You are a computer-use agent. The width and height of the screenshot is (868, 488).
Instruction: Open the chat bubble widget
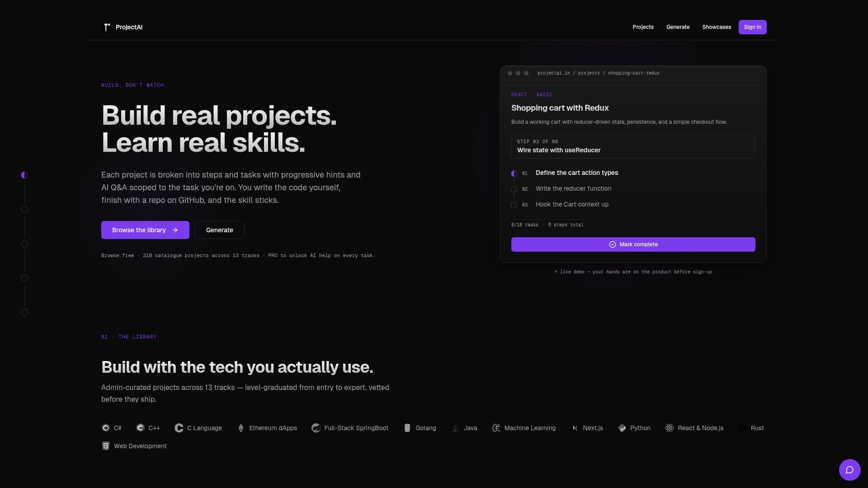(x=849, y=470)
